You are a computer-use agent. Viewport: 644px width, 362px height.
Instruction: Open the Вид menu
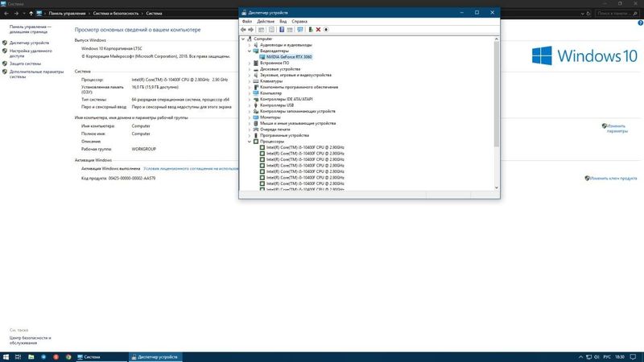(283, 22)
